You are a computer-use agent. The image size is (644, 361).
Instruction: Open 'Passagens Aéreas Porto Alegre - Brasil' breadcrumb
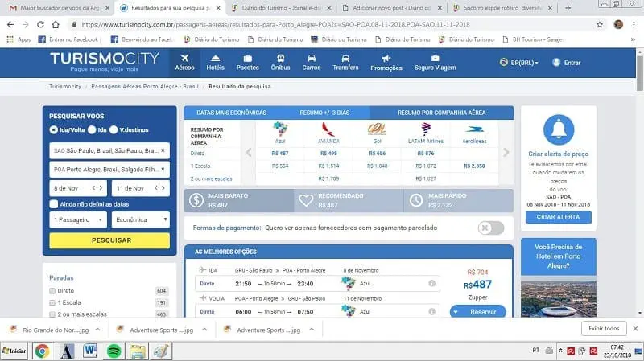pos(145,87)
